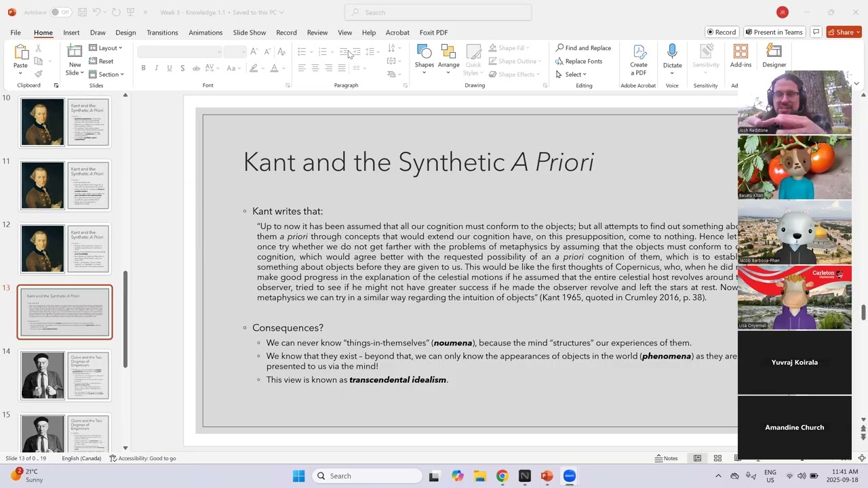
Task: Click the Justify alignment icon
Action: (x=342, y=68)
